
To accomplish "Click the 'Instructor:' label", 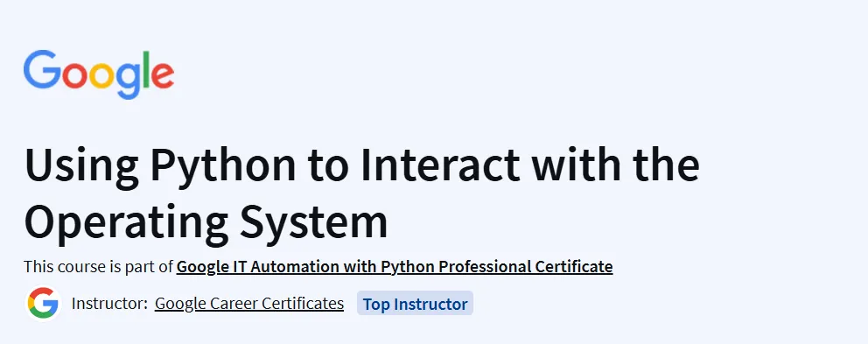I will click(109, 304).
